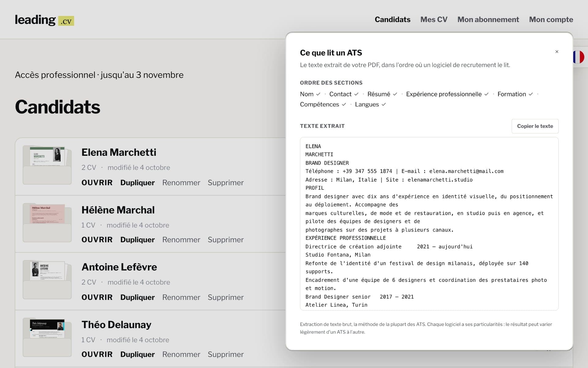The image size is (588, 368).
Task: Click 'Studio Fontana, Milan' in extracted text
Action: click(x=338, y=255)
